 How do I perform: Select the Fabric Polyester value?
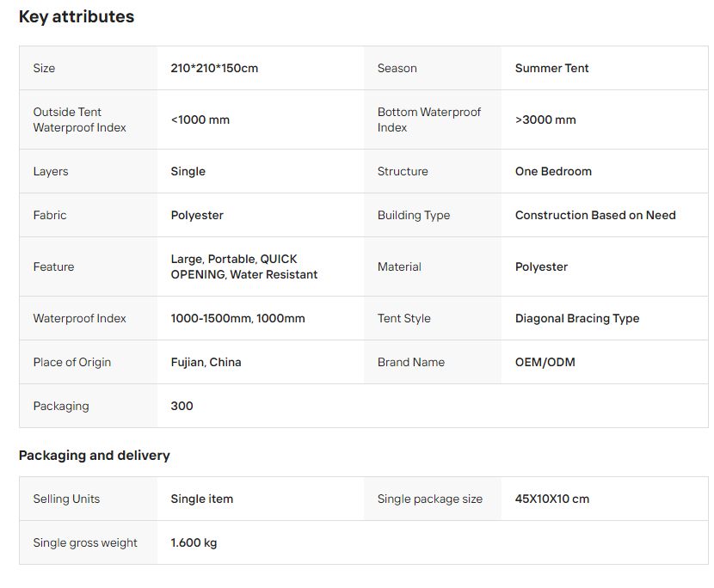[197, 215]
